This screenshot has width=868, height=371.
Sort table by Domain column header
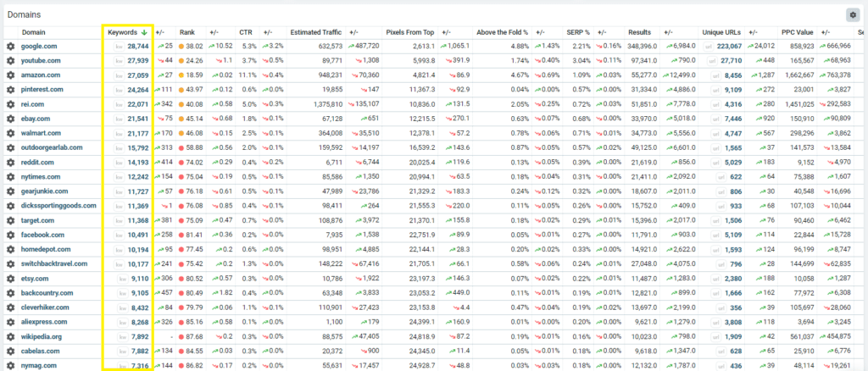click(34, 33)
